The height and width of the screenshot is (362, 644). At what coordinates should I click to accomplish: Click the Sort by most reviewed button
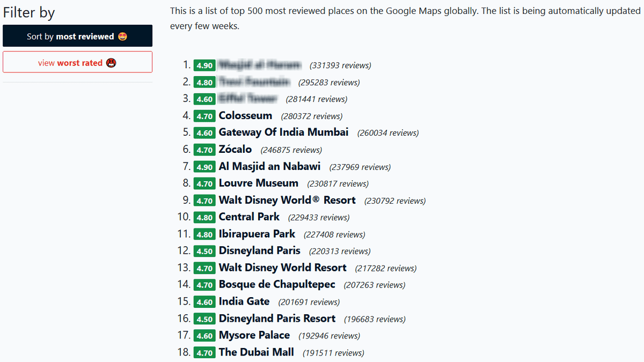[x=77, y=36]
